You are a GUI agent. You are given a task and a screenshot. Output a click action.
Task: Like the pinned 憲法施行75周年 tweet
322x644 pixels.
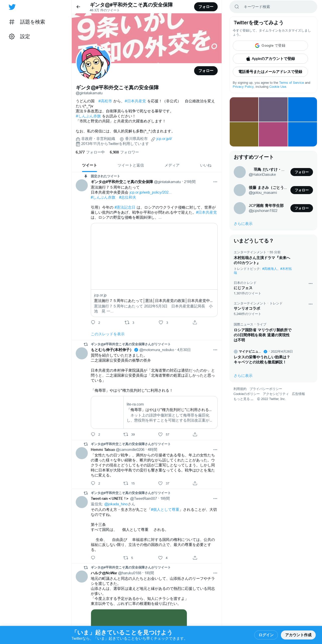coord(161,323)
